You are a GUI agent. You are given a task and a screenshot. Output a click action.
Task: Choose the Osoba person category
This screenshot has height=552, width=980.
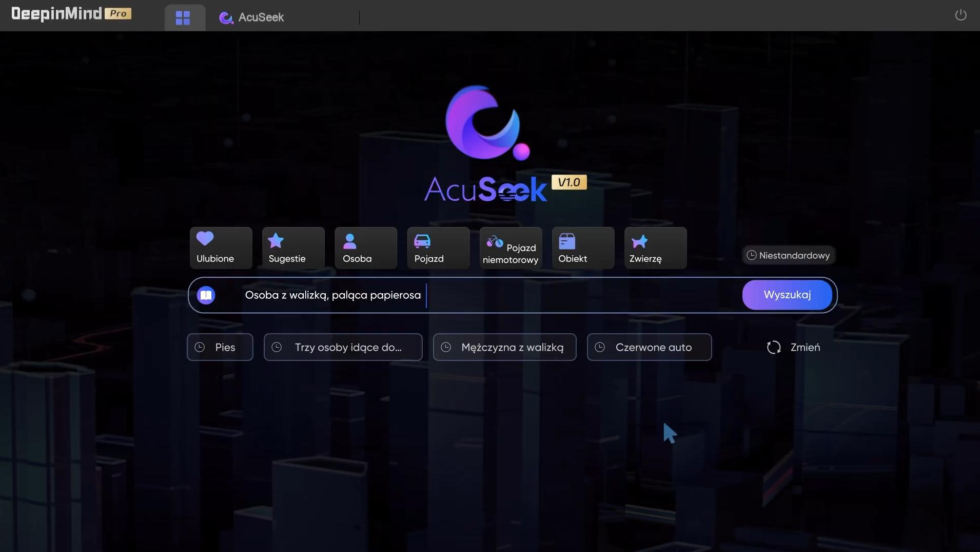click(365, 248)
